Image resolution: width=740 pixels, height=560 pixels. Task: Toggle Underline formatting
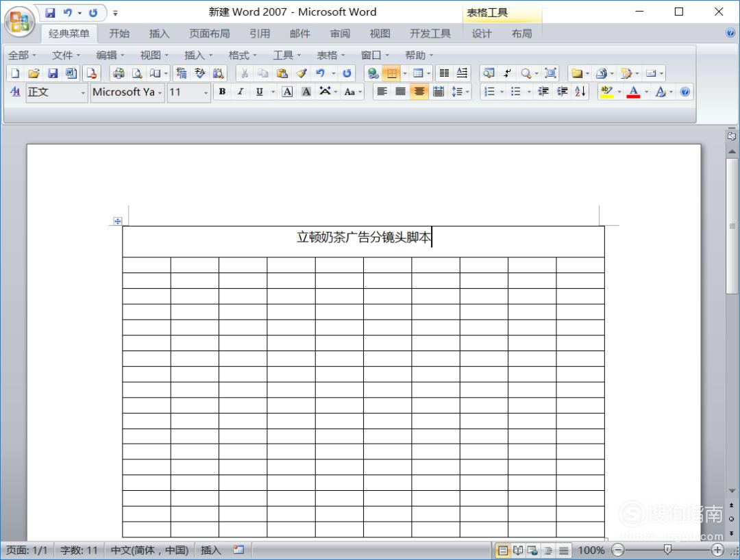coord(259,92)
